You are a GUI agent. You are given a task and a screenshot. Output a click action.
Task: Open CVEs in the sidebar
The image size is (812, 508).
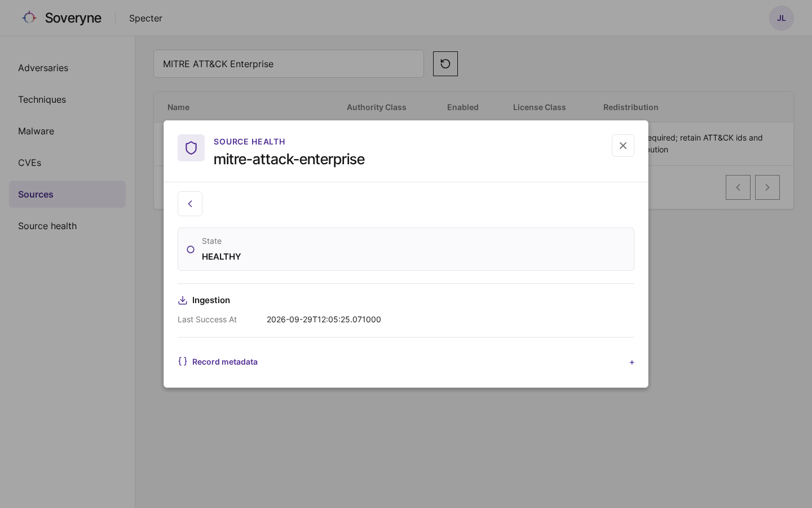67,163
